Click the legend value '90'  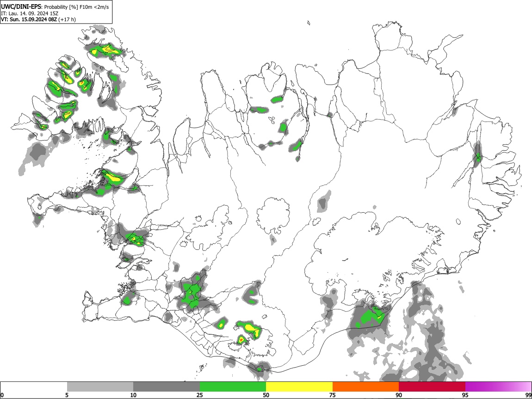[399, 395]
